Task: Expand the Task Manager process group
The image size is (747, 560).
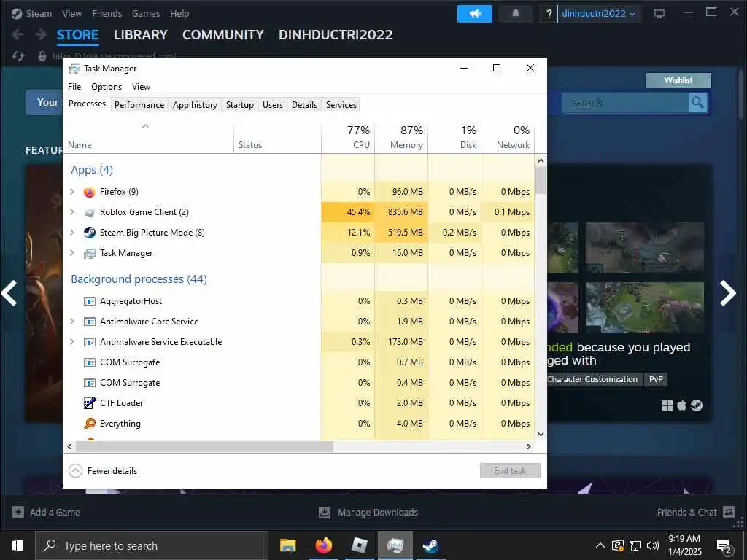Action: (72, 253)
